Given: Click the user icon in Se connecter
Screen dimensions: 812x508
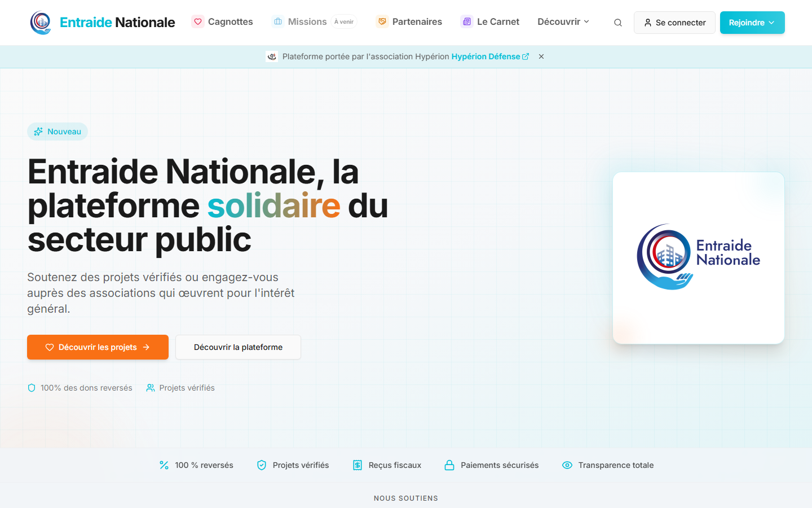Looking at the screenshot, I should pos(648,23).
